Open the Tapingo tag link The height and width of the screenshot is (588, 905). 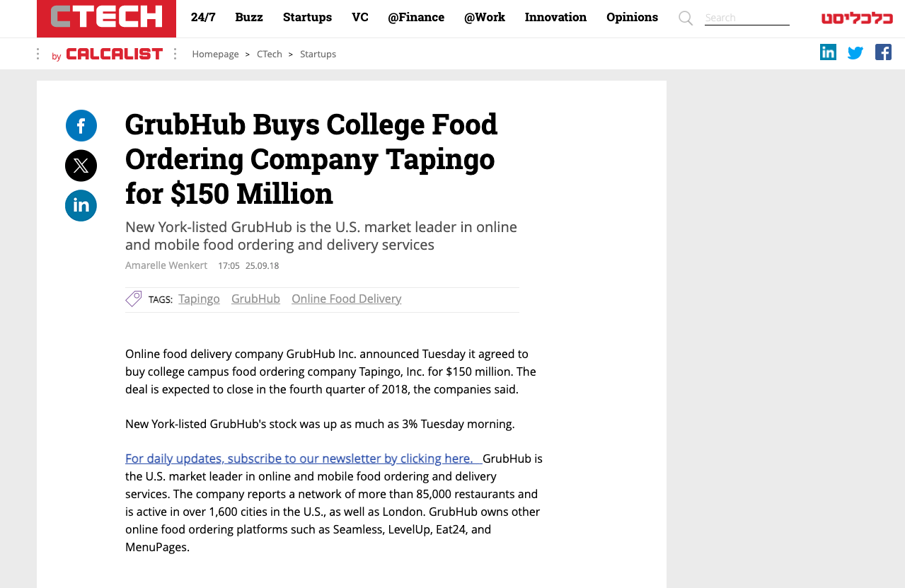(x=199, y=299)
